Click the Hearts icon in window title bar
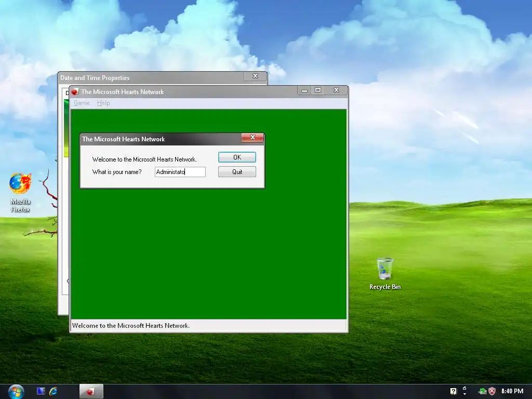 [75, 91]
